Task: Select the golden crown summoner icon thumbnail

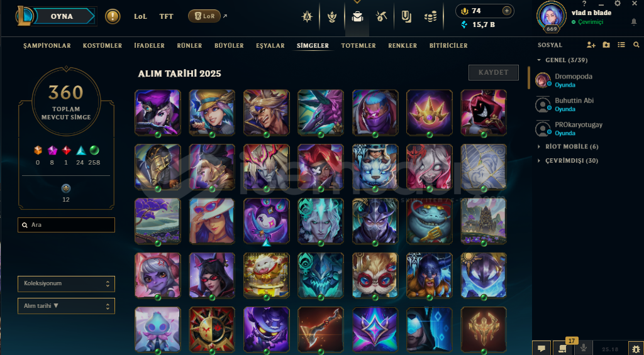Action: point(429,112)
